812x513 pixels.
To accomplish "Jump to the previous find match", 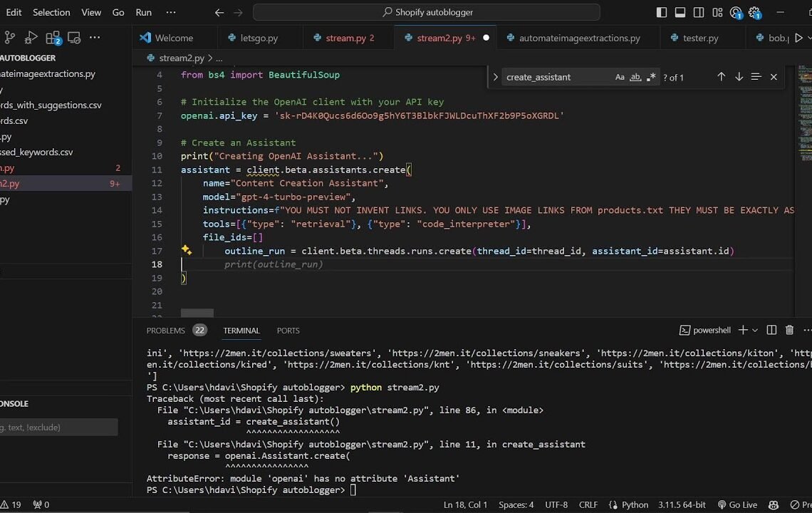I will (721, 77).
